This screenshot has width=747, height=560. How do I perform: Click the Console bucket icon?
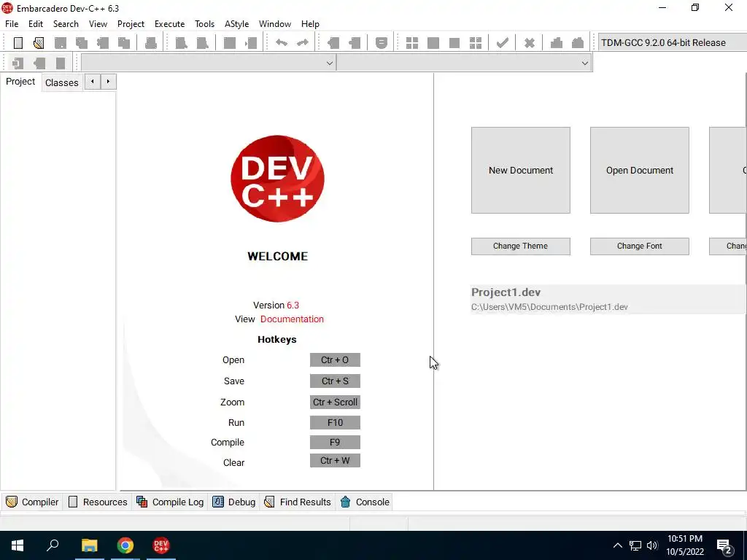(x=345, y=502)
